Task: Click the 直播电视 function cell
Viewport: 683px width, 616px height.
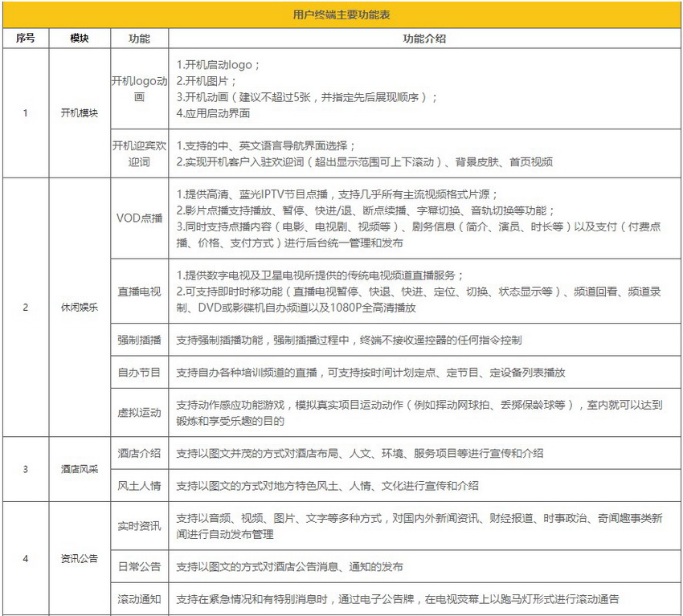Action: click(139, 292)
